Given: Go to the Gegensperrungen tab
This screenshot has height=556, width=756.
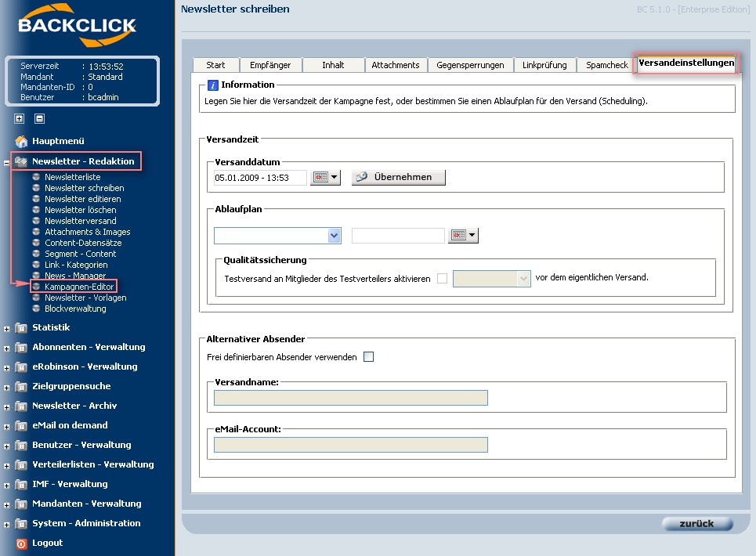Looking at the screenshot, I should pos(470,65).
